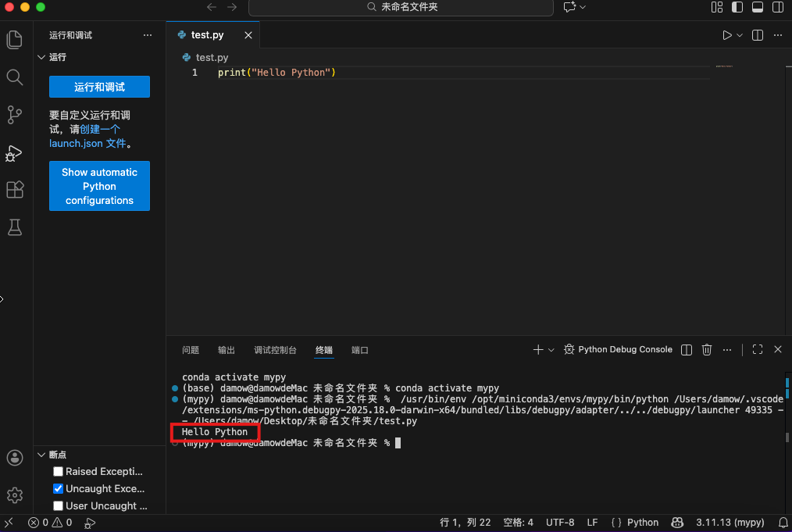The image size is (792, 532).
Task: Open the Manage gear icon
Action: pos(15,495)
